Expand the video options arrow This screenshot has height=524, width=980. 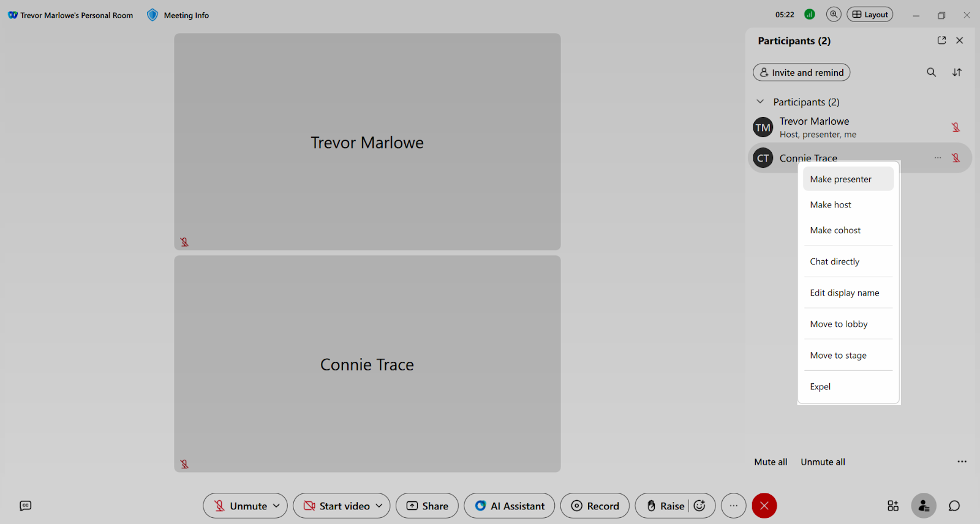tap(379, 506)
